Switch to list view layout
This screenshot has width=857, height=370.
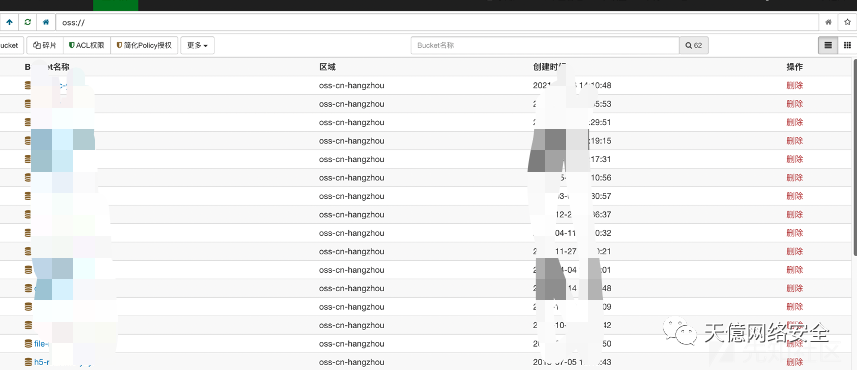828,45
